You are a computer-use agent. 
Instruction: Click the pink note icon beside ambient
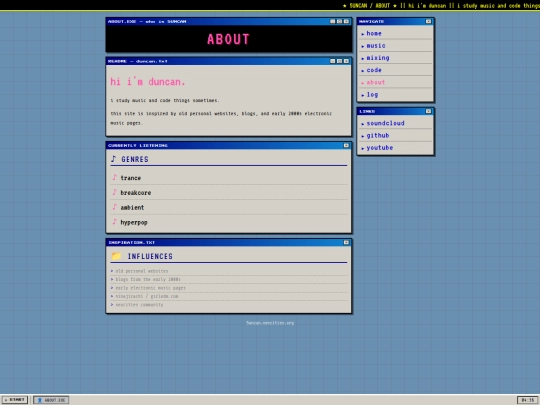click(114, 207)
